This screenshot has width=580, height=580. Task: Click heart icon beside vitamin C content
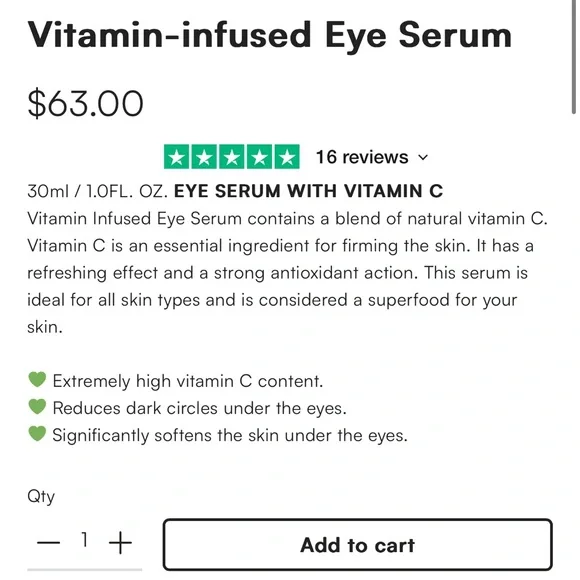37,380
